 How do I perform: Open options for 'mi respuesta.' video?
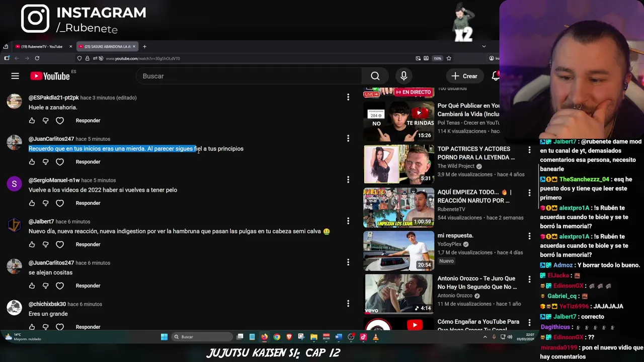(x=529, y=236)
